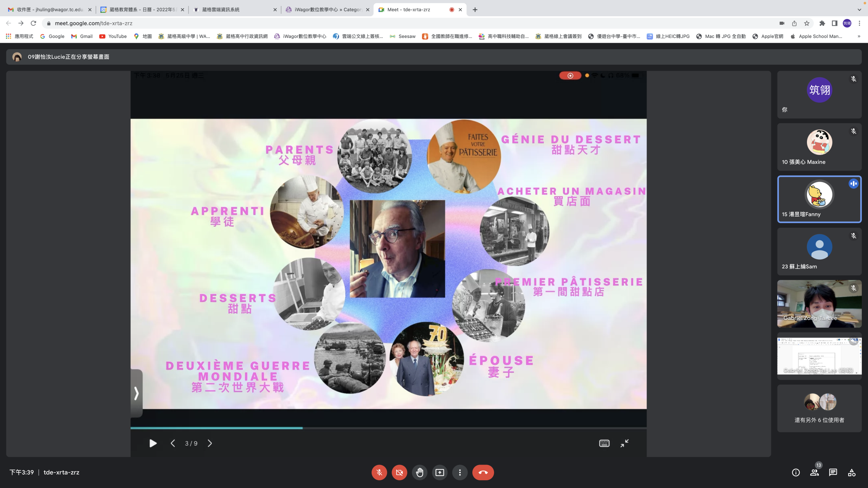
Task: Show the participants list icon
Action: pyautogui.click(x=814, y=472)
